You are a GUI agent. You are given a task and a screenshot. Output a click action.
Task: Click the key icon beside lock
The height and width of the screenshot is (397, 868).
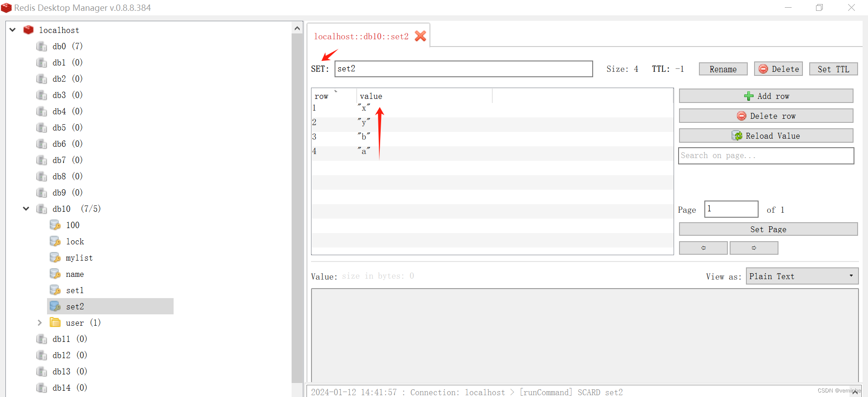tap(55, 241)
